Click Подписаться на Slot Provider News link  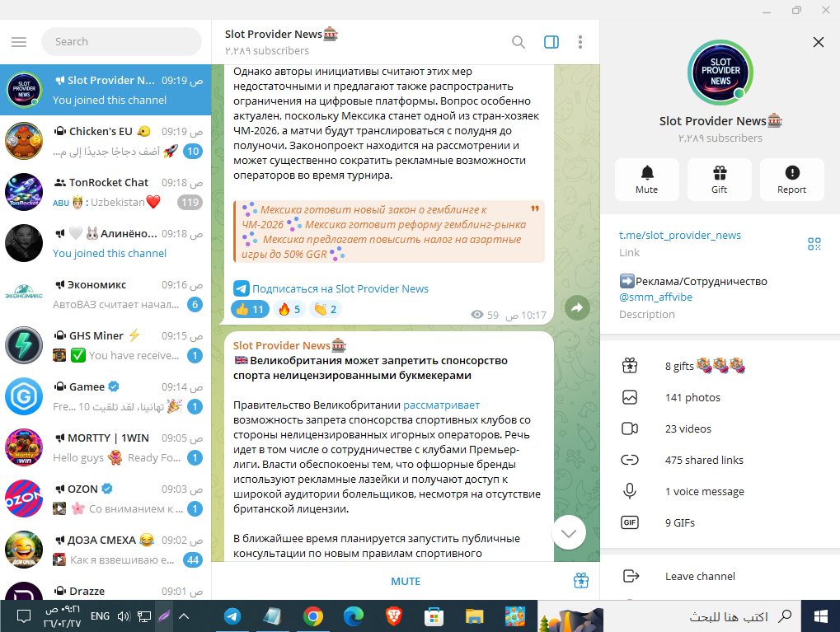pyautogui.click(x=340, y=288)
